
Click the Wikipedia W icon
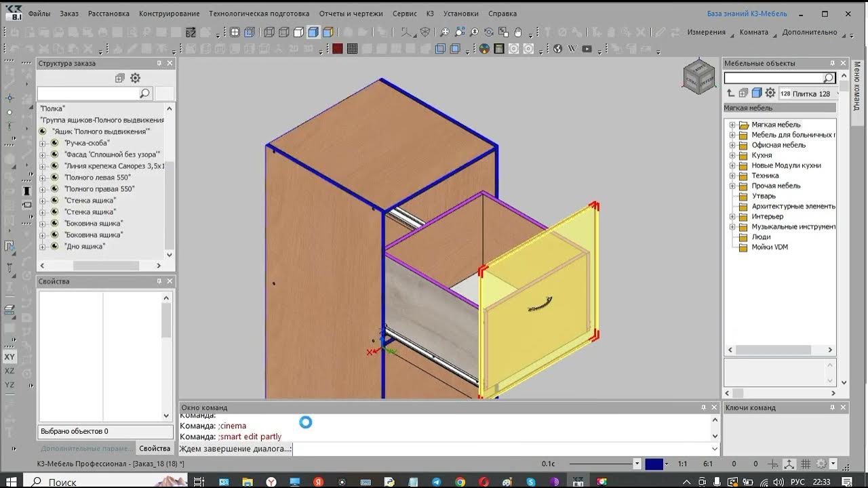572,49
